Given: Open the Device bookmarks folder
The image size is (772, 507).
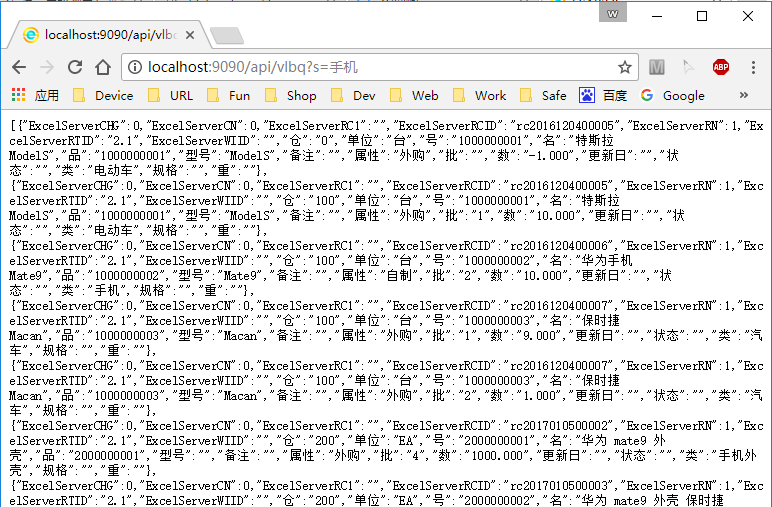Looking at the screenshot, I should (x=103, y=95).
